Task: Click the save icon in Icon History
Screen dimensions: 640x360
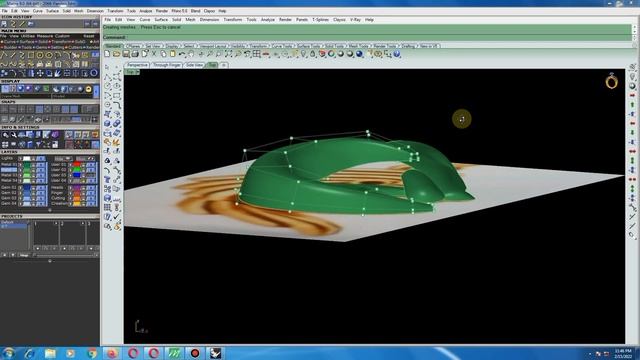Action: click(x=4, y=24)
